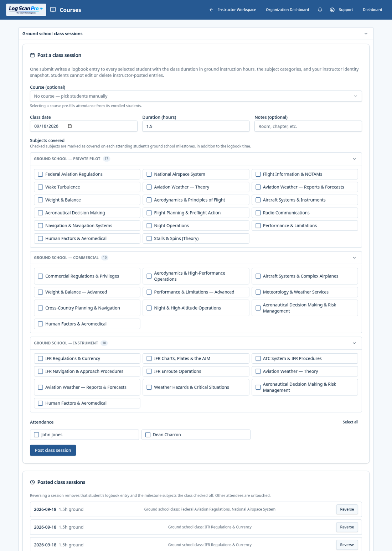The height and width of the screenshot is (551, 392).
Task: Check Weather Hazards & Critical Situations
Action: (x=149, y=387)
